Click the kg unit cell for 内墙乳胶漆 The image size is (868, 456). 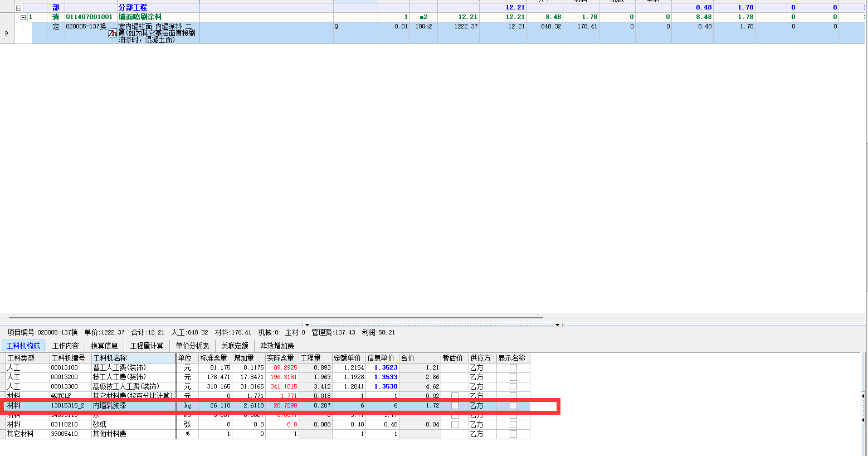coord(187,406)
